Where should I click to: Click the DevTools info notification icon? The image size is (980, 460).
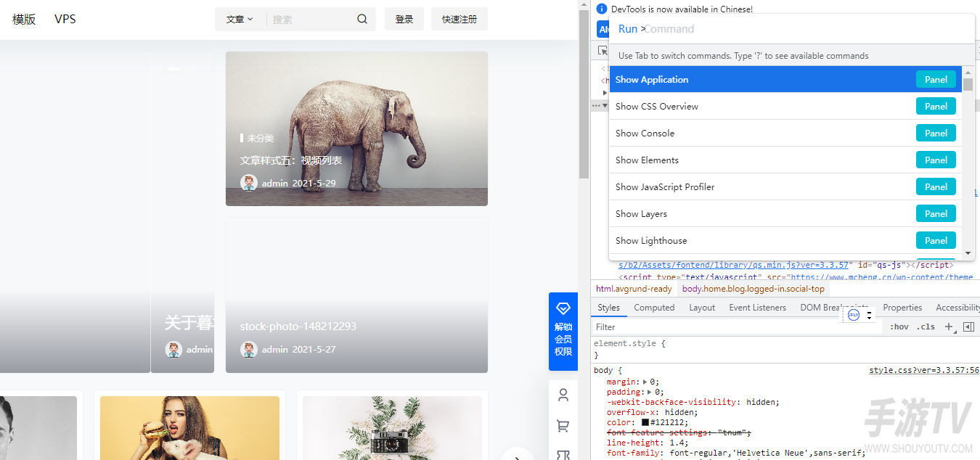click(x=601, y=9)
